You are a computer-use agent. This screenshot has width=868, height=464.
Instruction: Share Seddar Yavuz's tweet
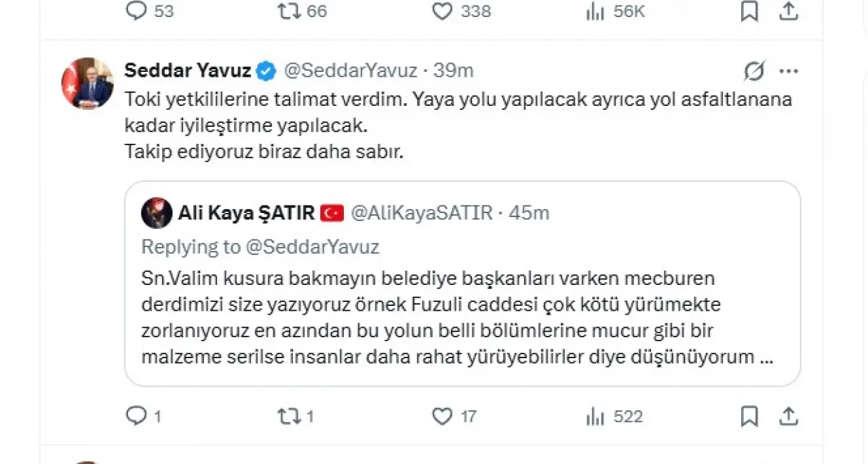point(789,416)
